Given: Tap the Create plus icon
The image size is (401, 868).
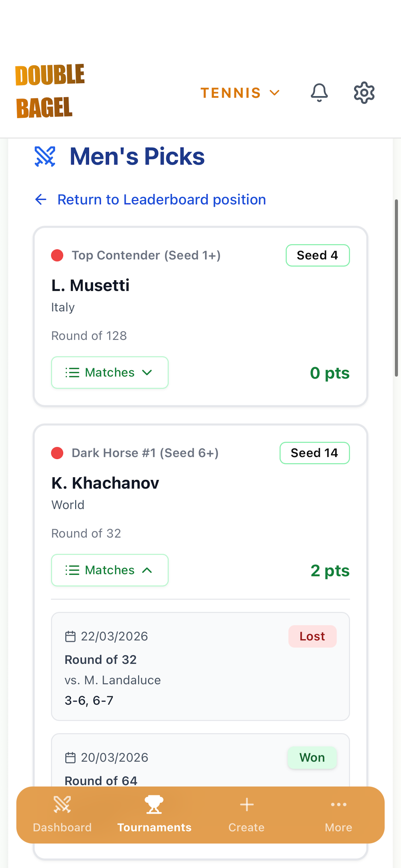Looking at the screenshot, I should point(246,805).
